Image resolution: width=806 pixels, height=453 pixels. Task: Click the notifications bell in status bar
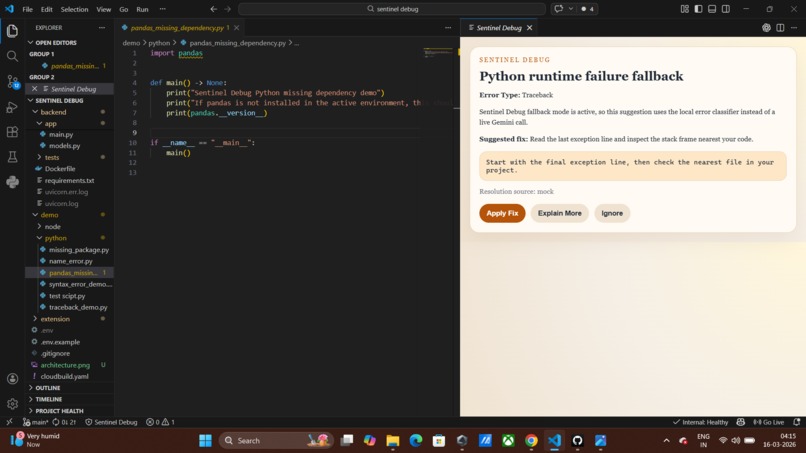796,422
